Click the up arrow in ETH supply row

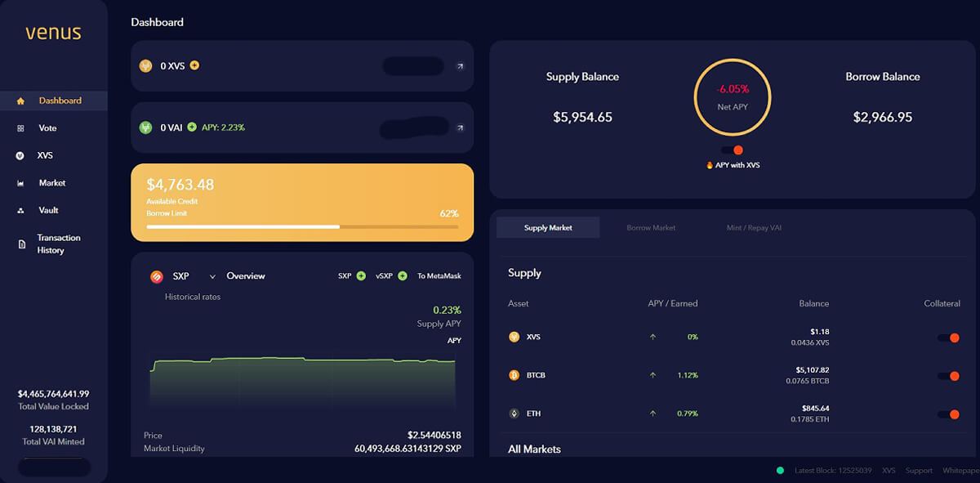pyautogui.click(x=653, y=414)
